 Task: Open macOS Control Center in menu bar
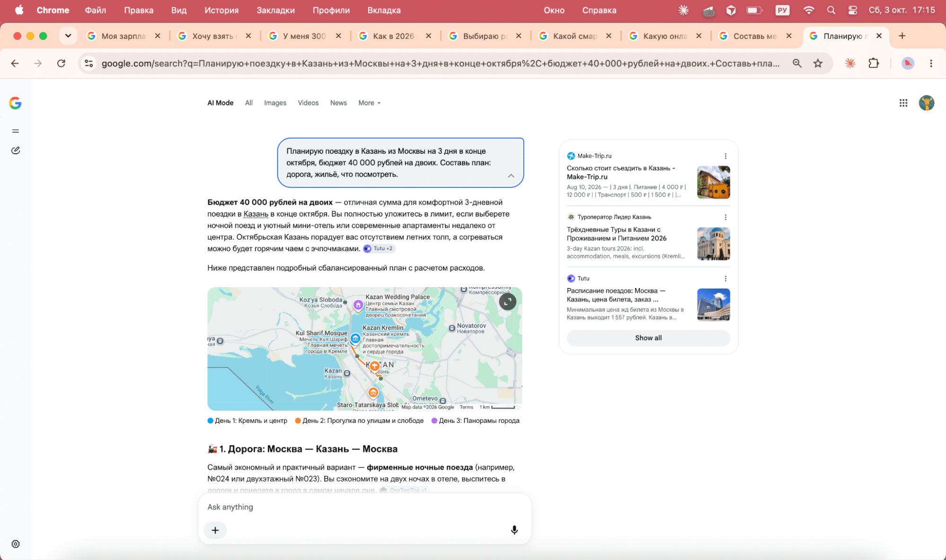pos(852,10)
